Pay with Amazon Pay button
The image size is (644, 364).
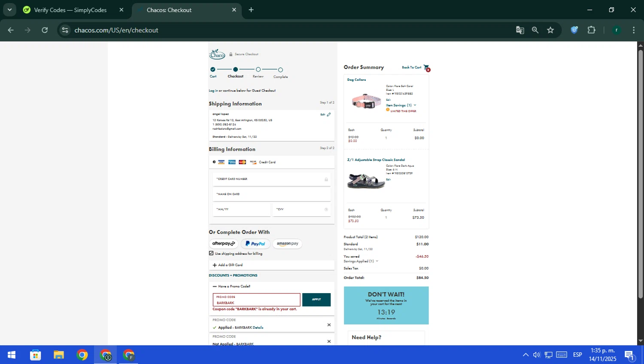287,244
